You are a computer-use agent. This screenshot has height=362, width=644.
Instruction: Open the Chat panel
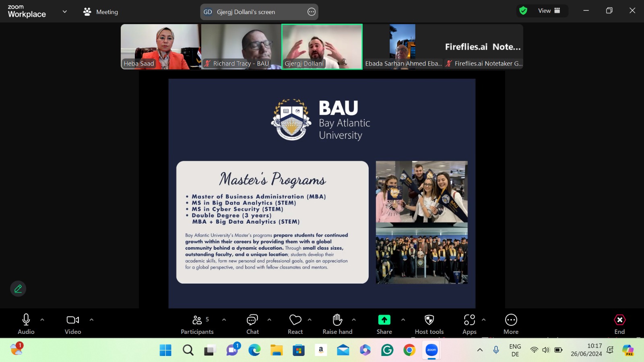point(252,324)
